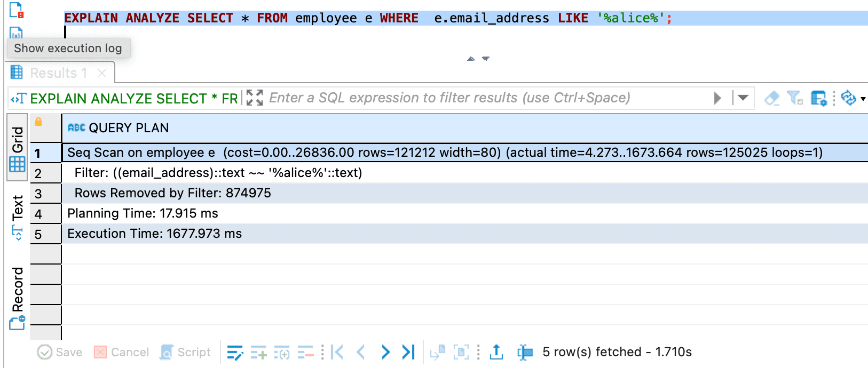Open the filter history dropdown
868x368 pixels.
click(743, 98)
